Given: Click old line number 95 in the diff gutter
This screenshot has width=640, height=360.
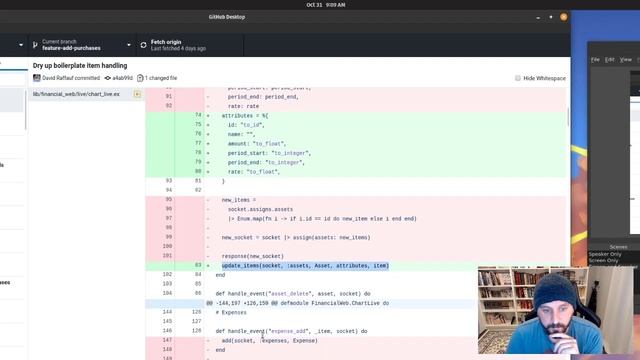Looking at the screenshot, I should pyautogui.click(x=169, y=200).
